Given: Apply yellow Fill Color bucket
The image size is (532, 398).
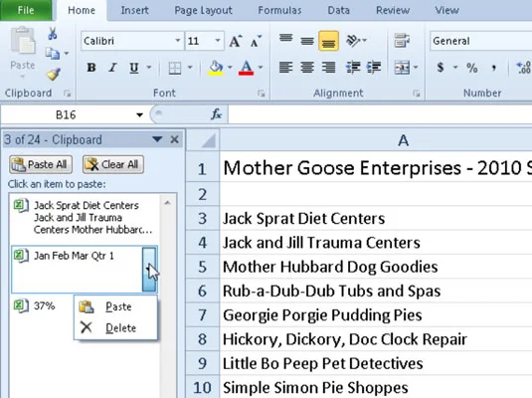Looking at the screenshot, I should click(216, 68).
